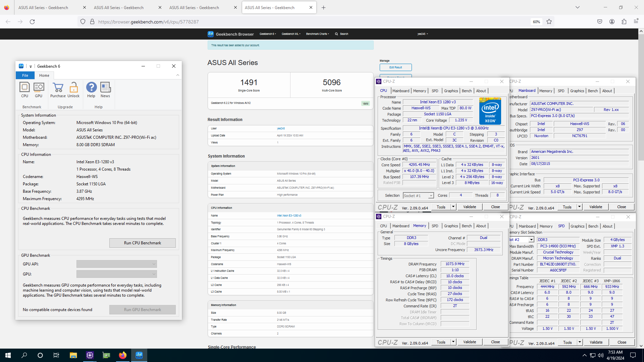The image size is (644, 362).
Task: Open the CPU-Z taskbar icon
Action: (x=90, y=355)
